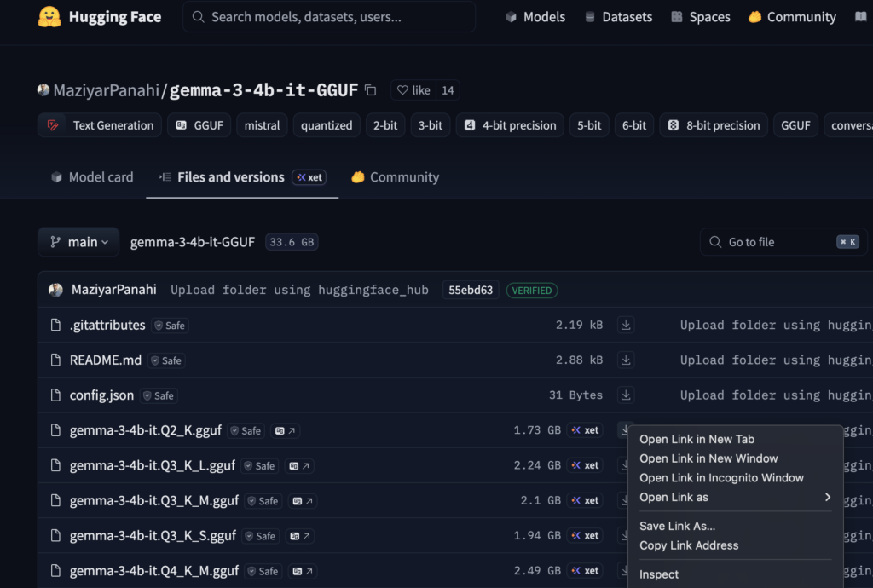Choose Open Link in New Tab
Viewport: 873px width, 588px height.
pyautogui.click(x=697, y=440)
